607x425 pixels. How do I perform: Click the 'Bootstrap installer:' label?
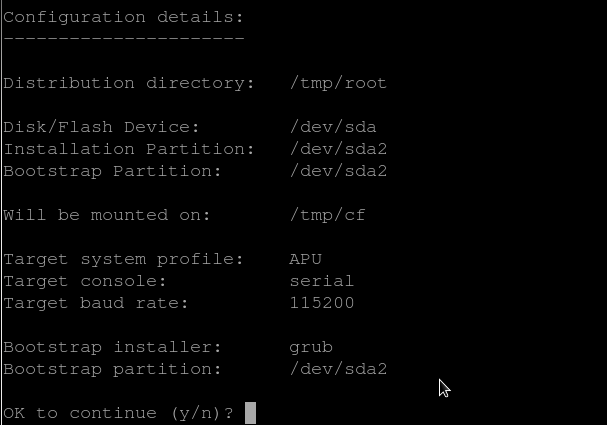(x=112, y=347)
